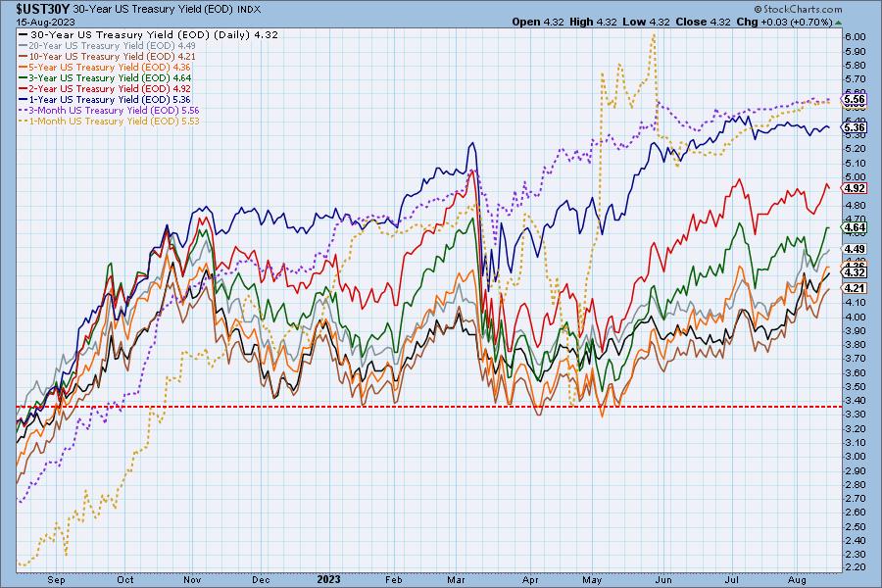This screenshot has width=882, height=588.
Task: Click the 5.80 tick on the yield axis
Action: 856,66
